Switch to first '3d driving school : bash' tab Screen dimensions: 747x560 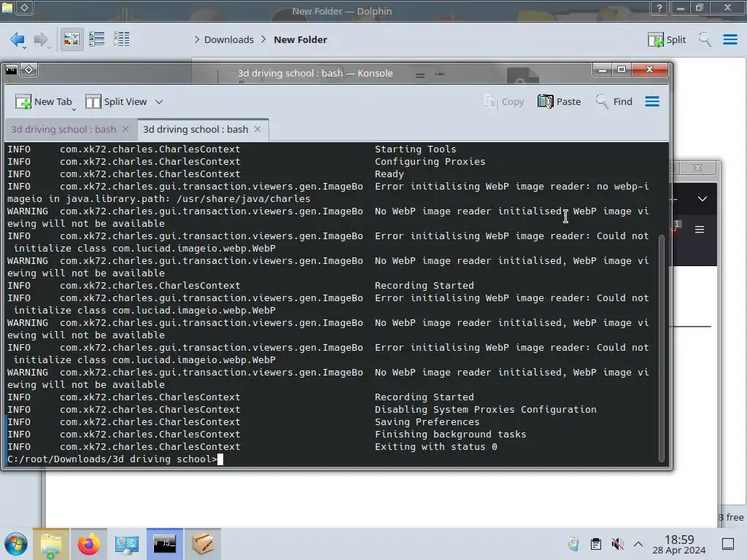click(x=63, y=130)
